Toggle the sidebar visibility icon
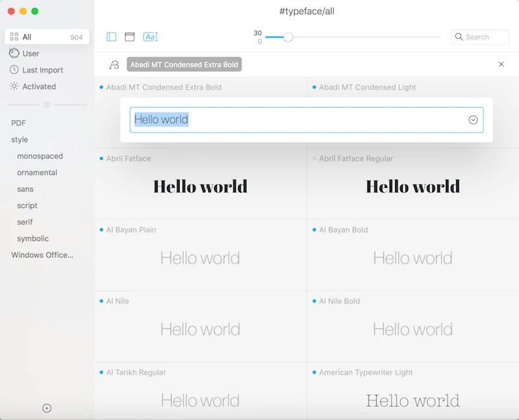Screen dimensions: 519x420 (x=112, y=37)
